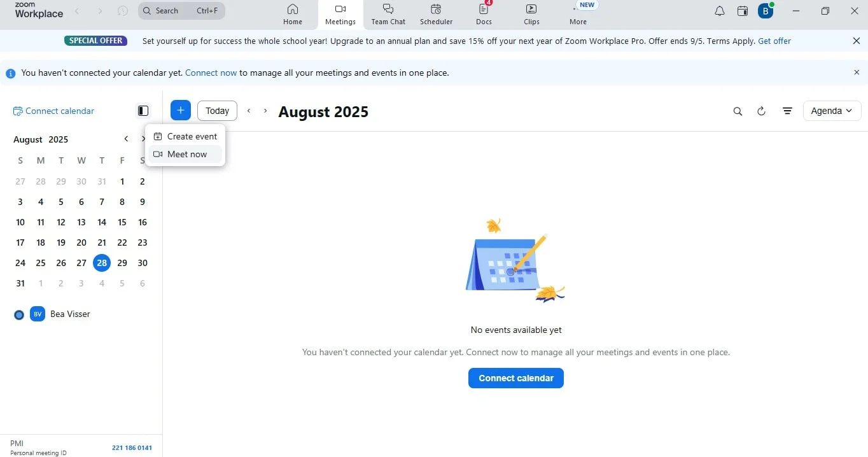Click the BV avatar for Bea Visser
Image resolution: width=868 pixels, height=457 pixels.
pos(38,314)
